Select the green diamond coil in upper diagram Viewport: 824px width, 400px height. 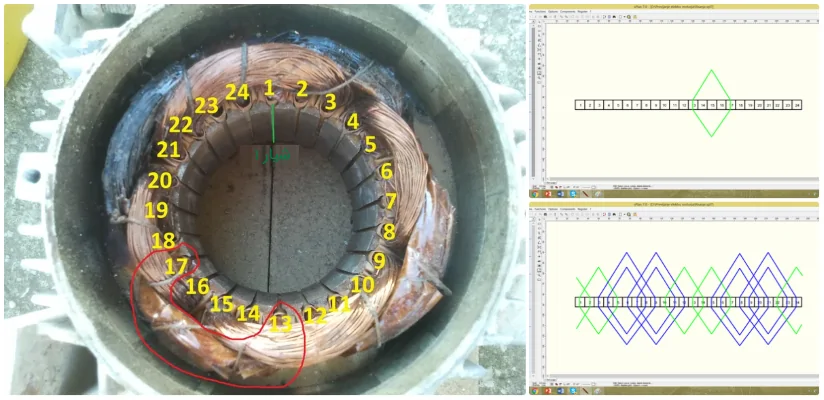click(x=711, y=72)
